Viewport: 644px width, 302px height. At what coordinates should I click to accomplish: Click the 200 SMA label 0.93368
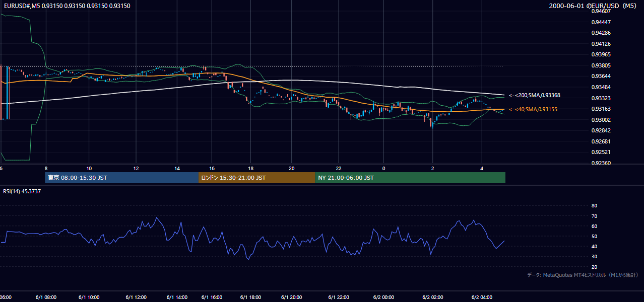[x=535, y=95]
